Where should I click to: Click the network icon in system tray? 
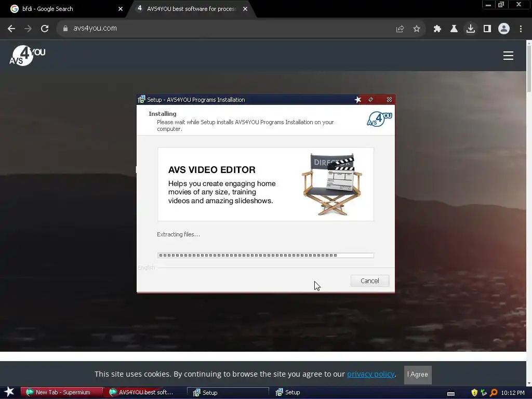484,393
